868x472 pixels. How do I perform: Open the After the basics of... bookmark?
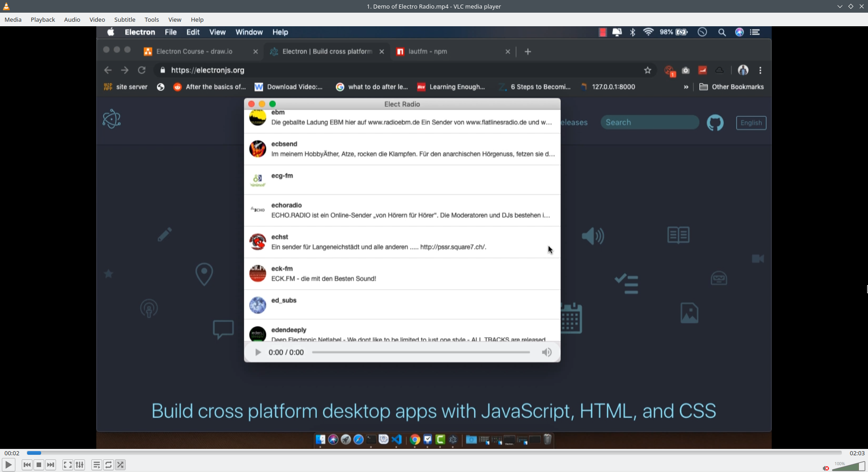[210, 87]
